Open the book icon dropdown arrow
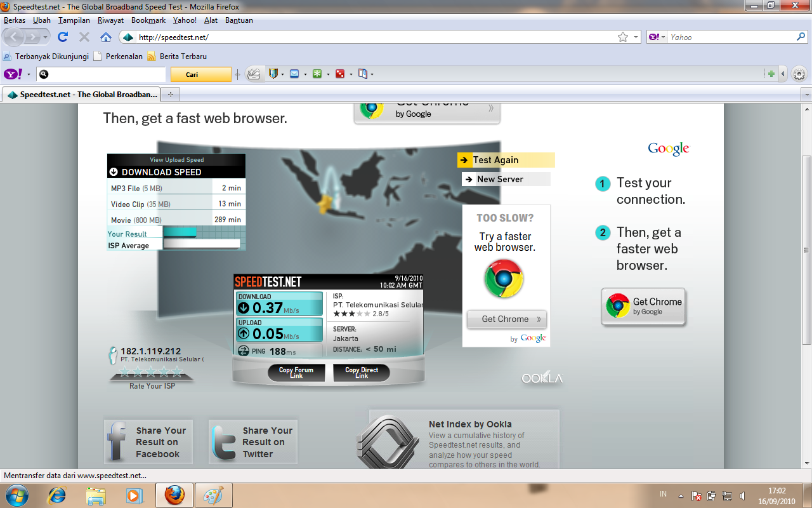The image size is (812, 508). [372, 74]
